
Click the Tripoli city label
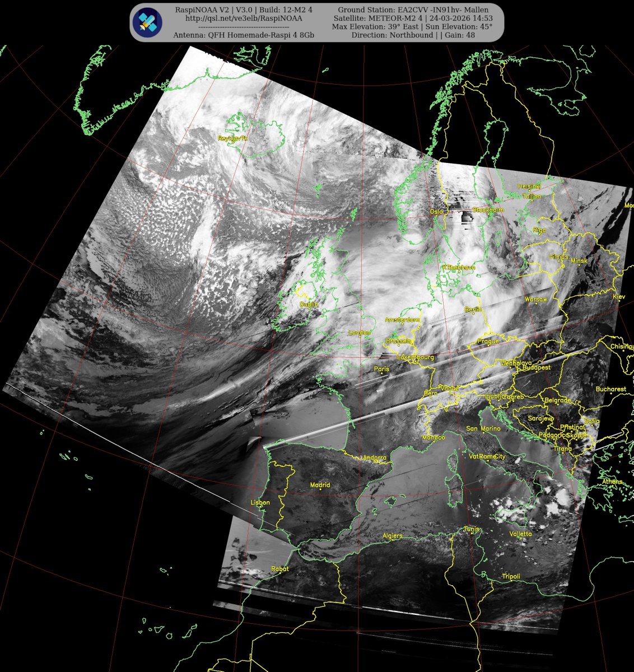pos(511,576)
